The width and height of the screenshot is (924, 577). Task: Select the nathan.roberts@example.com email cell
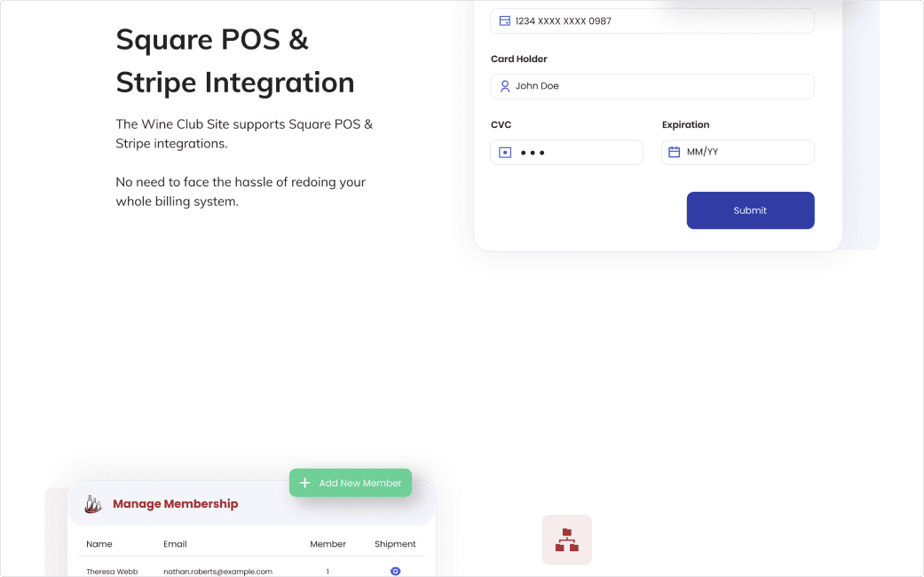[217, 571]
